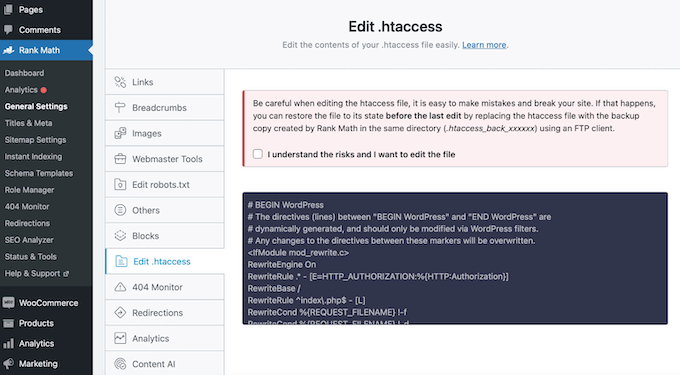The height and width of the screenshot is (375, 680).
Task: Switch to the Images settings tab
Action: [164, 133]
